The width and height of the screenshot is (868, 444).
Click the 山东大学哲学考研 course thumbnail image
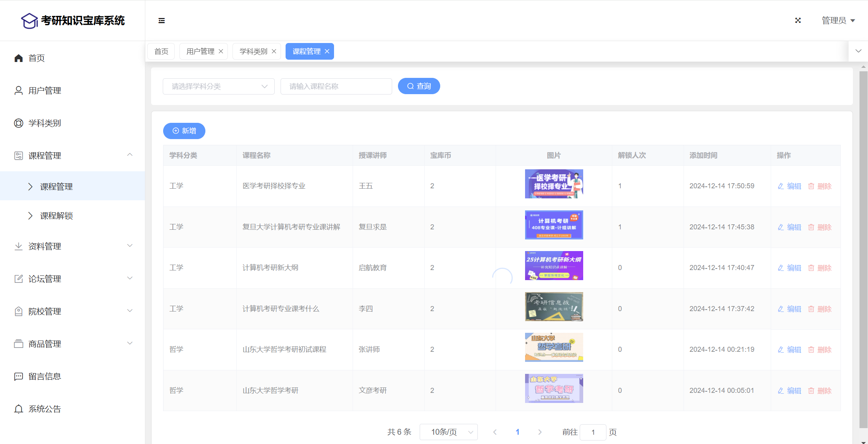point(554,388)
